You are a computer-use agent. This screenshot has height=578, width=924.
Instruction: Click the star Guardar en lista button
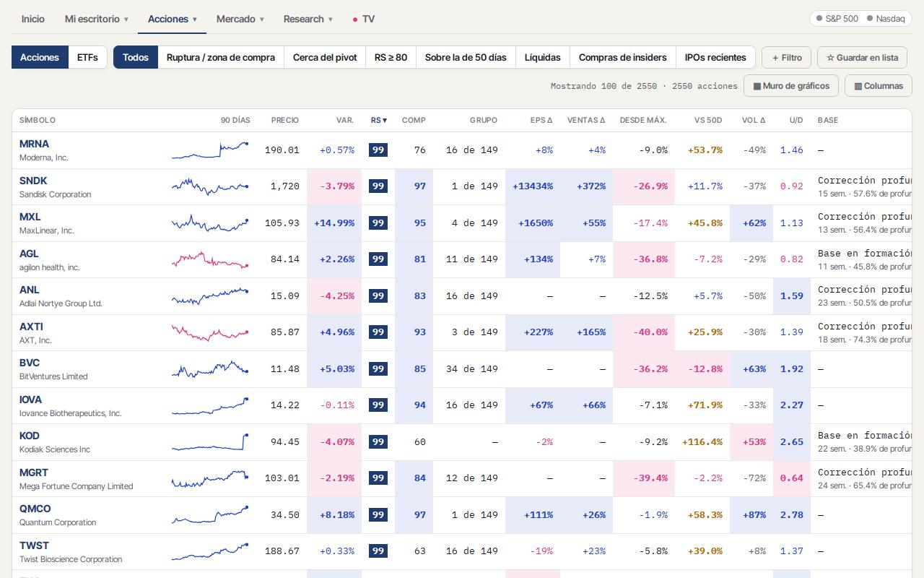pyautogui.click(x=863, y=57)
